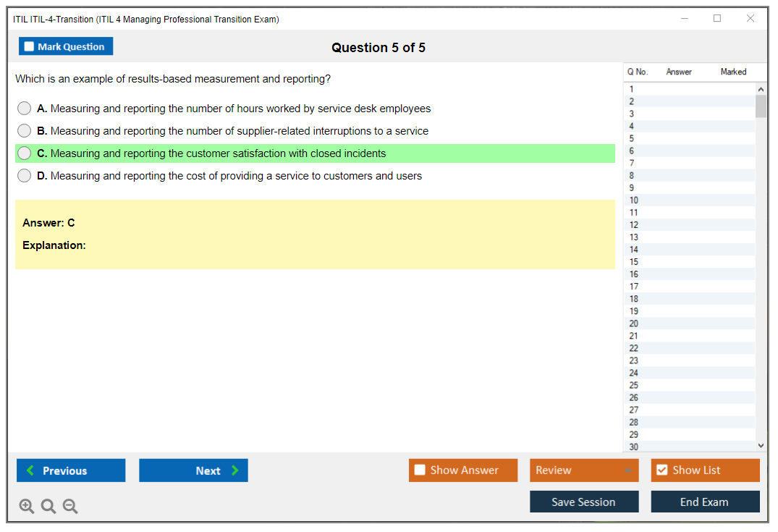Image resolution: width=778 pixels, height=532 pixels.
Task: Jump to question 12 in the list
Action: coord(634,225)
